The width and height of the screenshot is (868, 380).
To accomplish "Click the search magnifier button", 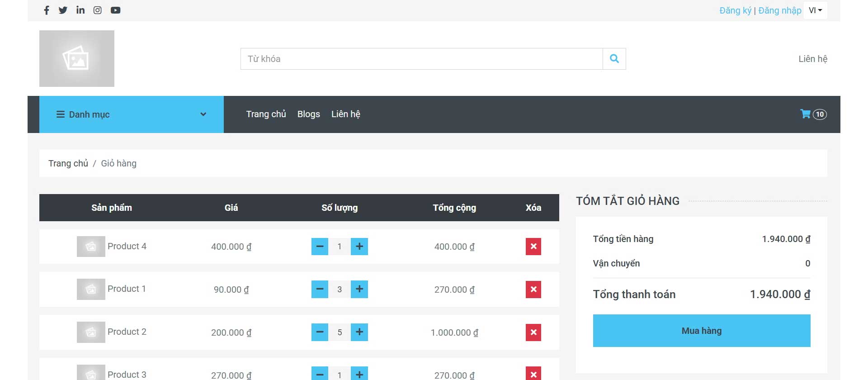I will click(614, 59).
